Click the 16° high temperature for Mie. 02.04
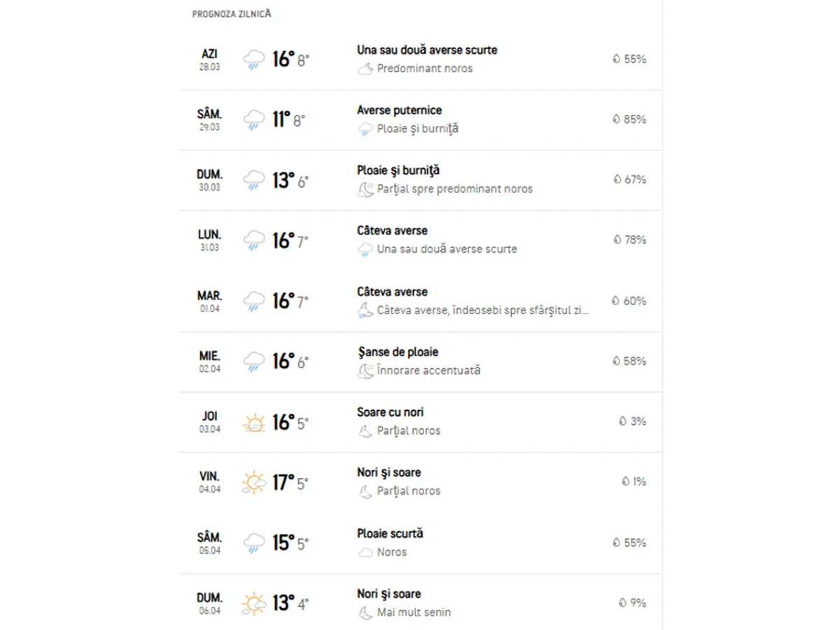This screenshot has width=840, height=630. click(283, 361)
